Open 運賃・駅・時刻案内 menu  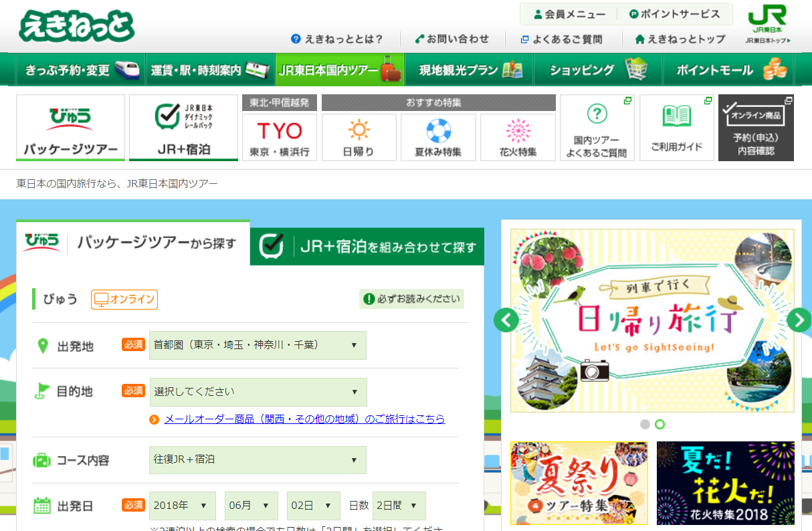click(x=209, y=70)
